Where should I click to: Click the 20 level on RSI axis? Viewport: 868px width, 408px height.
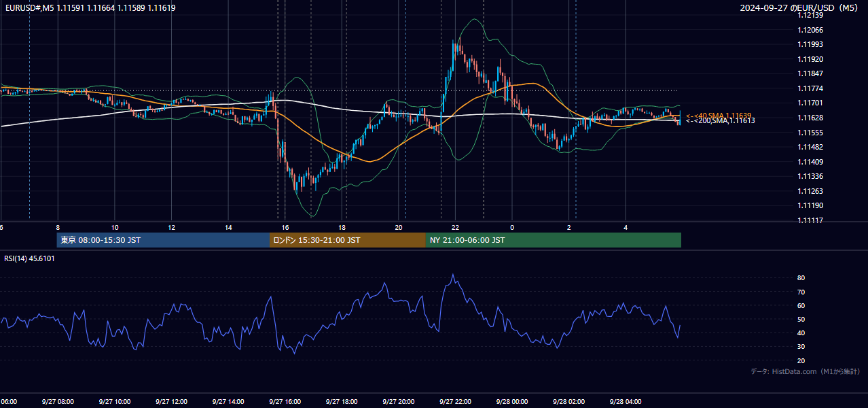pos(801,360)
